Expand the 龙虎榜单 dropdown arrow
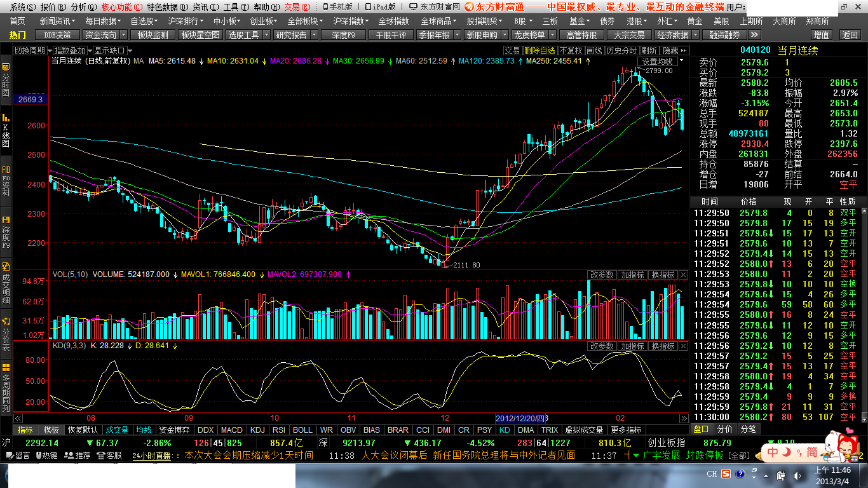This screenshot has height=488, width=868. pos(552,35)
